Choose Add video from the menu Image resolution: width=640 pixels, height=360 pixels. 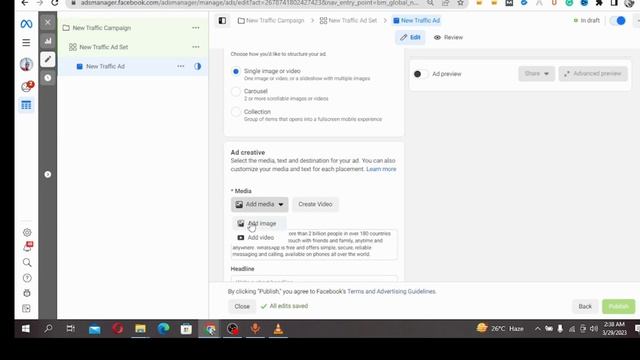pos(259,238)
